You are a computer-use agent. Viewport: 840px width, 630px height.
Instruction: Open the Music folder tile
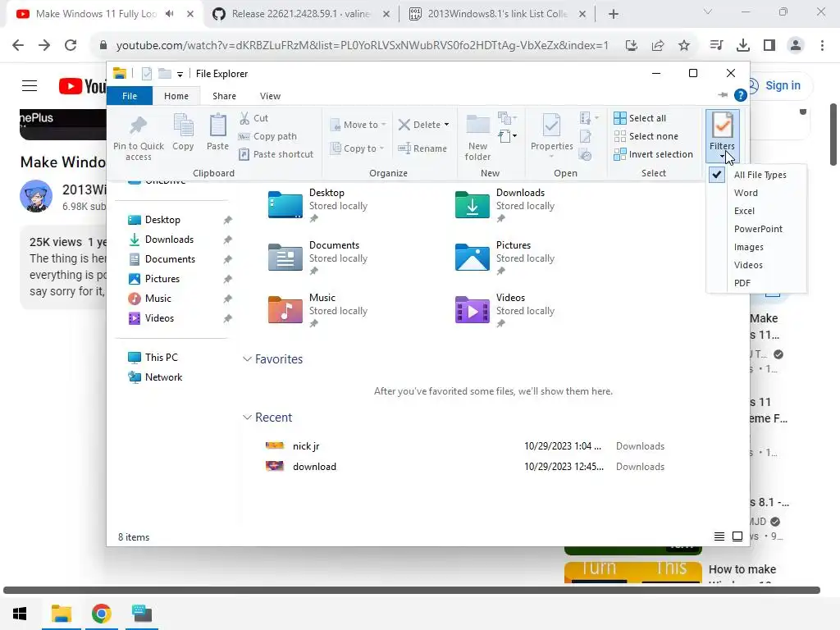[318, 310]
